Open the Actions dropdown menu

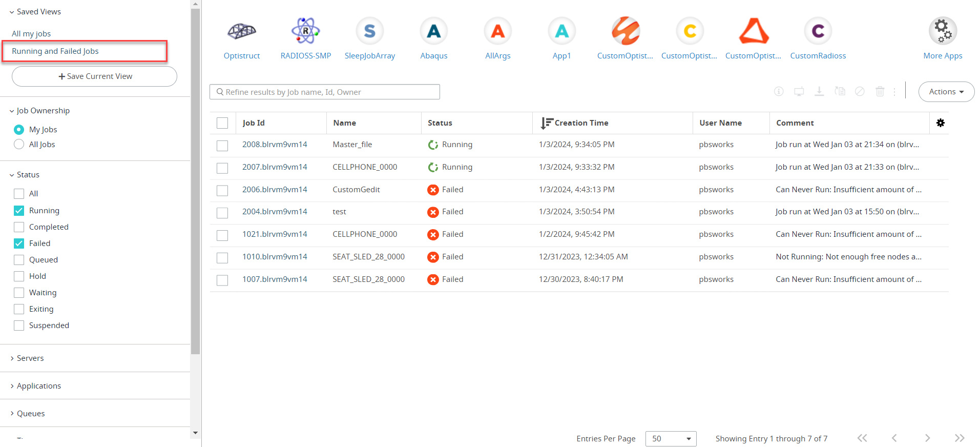pyautogui.click(x=946, y=92)
